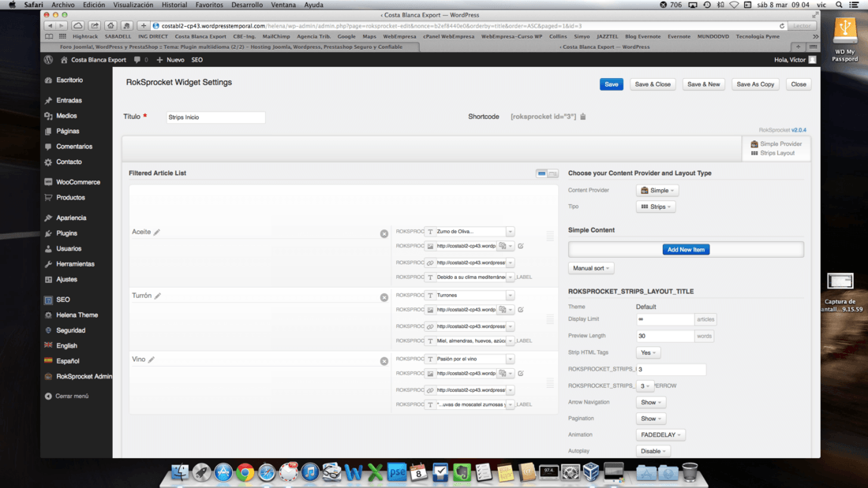The width and height of the screenshot is (868, 488).
Task: Remove the Aceite item with its X icon
Action: [x=384, y=234]
